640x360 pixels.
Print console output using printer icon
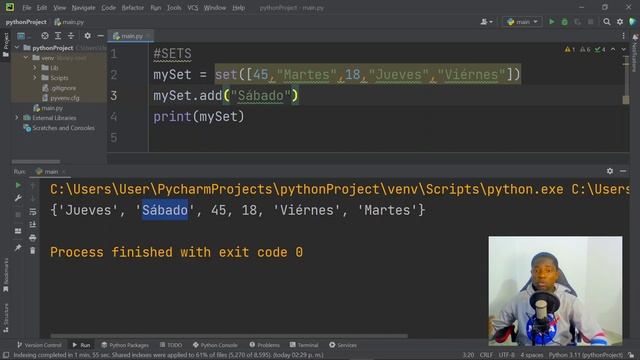(33, 238)
